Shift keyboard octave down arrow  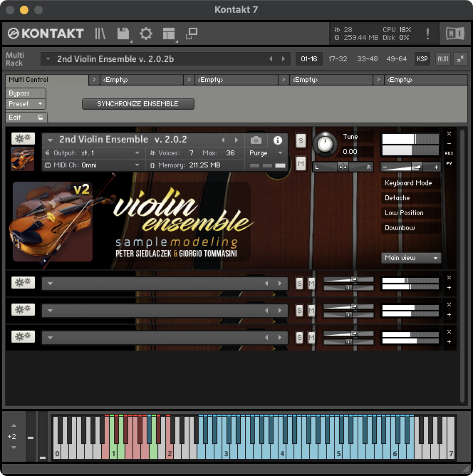(x=13, y=447)
